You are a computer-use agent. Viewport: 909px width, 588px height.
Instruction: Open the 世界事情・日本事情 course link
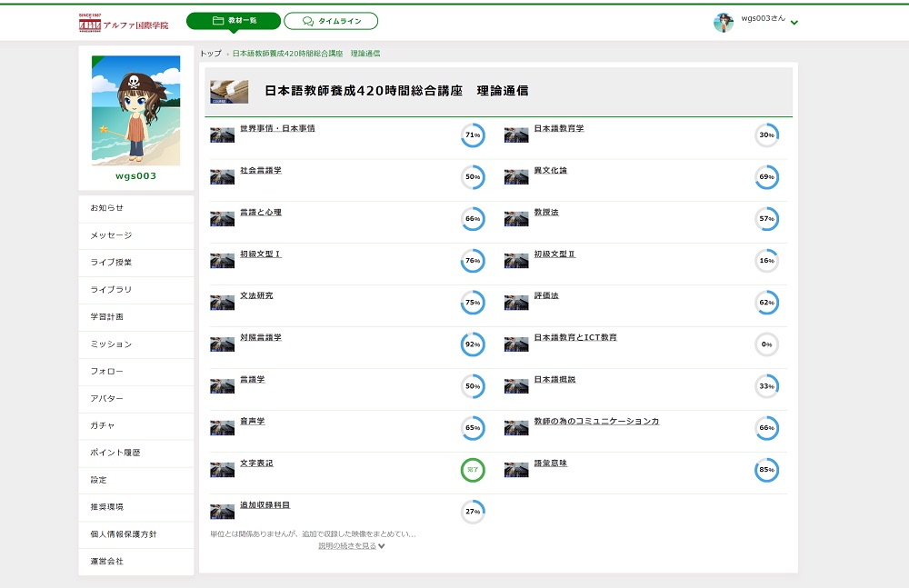pyautogui.click(x=277, y=128)
